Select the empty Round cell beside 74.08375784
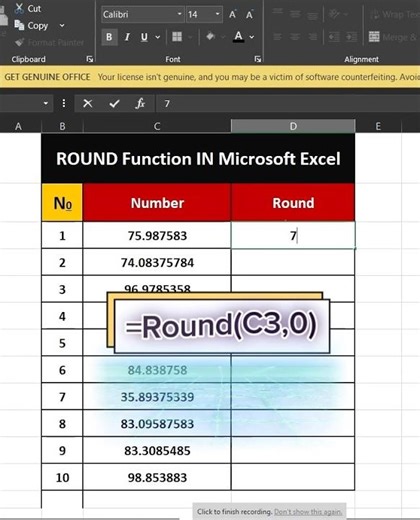Viewport: 420px width, 520px height. (293, 262)
